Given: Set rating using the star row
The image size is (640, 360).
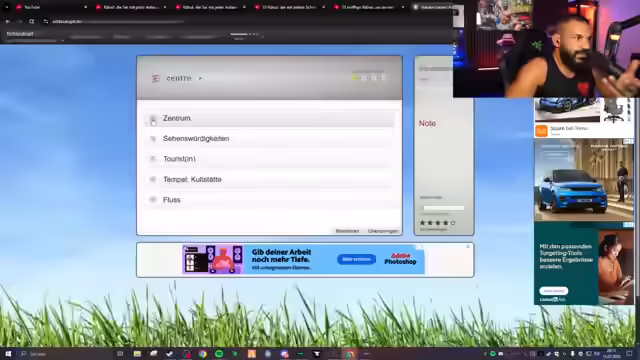Looking at the screenshot, I should click(438, 223).
